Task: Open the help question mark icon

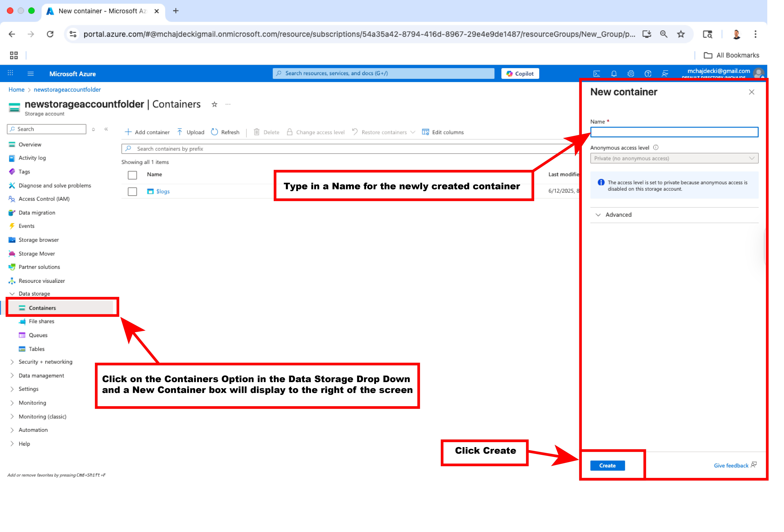Action: point(648,73)
